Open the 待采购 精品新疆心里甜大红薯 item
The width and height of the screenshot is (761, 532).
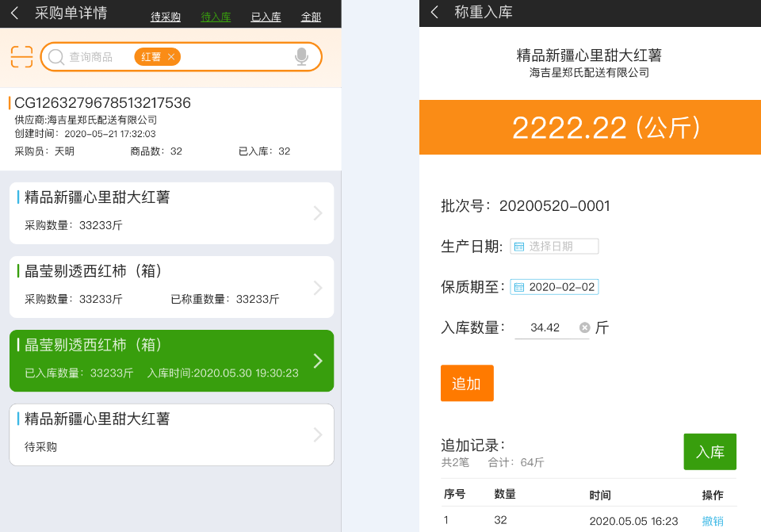pos(172,434)
